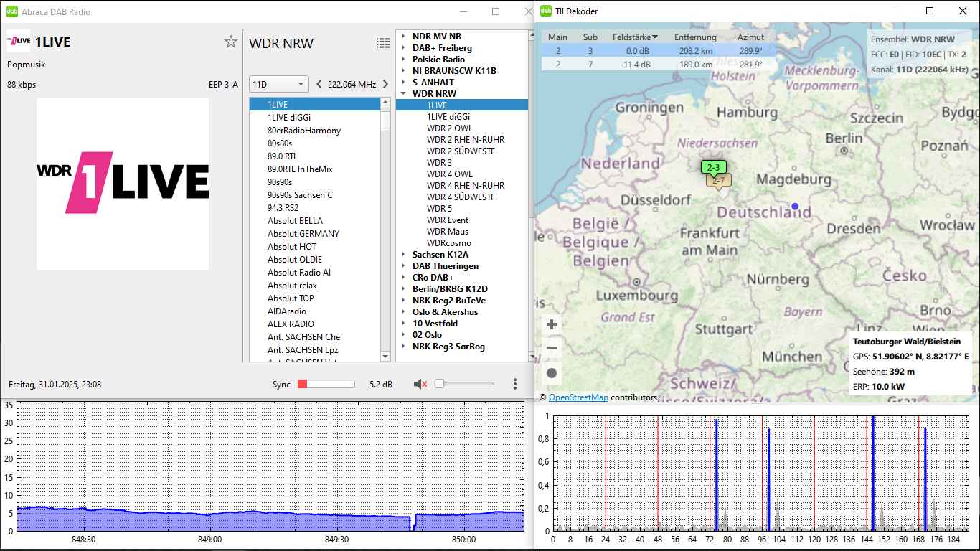Open the OpenStreetMap link
Screen dimensions: 980x551
[578, 397]
